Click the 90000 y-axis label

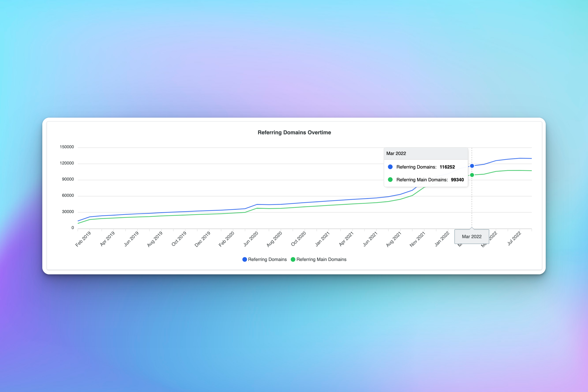[68, 179]
